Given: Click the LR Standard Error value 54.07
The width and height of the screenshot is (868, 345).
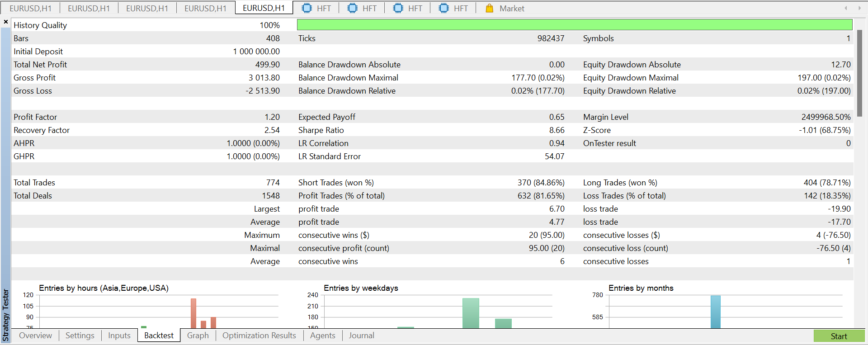Looking at the screenshot, I should click(555, 156).
